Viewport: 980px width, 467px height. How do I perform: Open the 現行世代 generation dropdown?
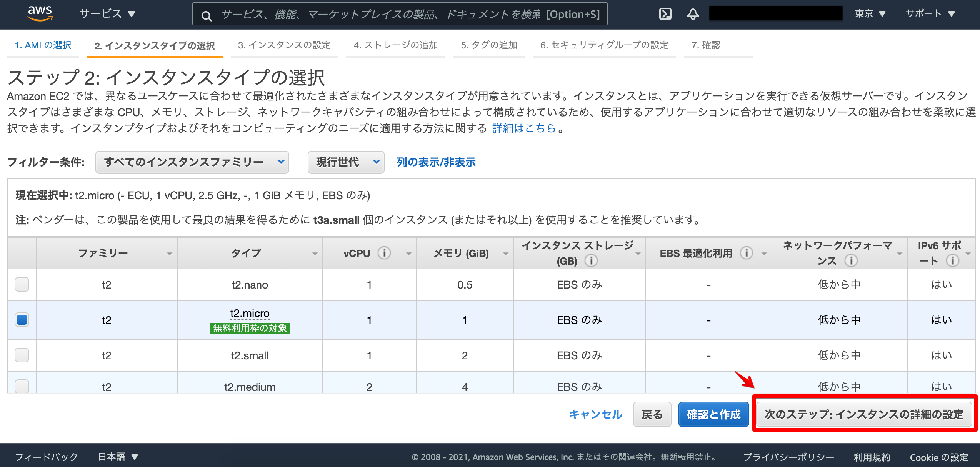(346, 162)
